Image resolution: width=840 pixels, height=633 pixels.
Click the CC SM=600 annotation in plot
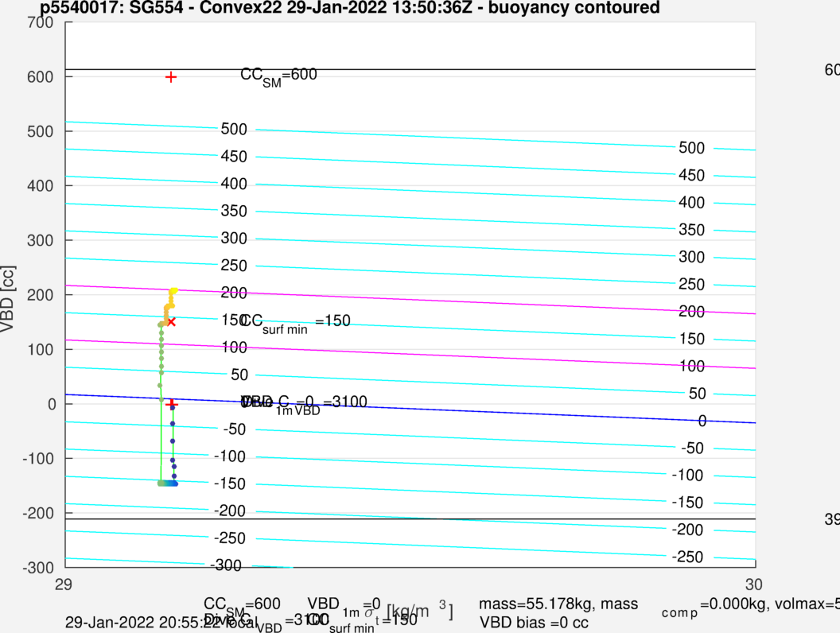(x=278, y=77)
